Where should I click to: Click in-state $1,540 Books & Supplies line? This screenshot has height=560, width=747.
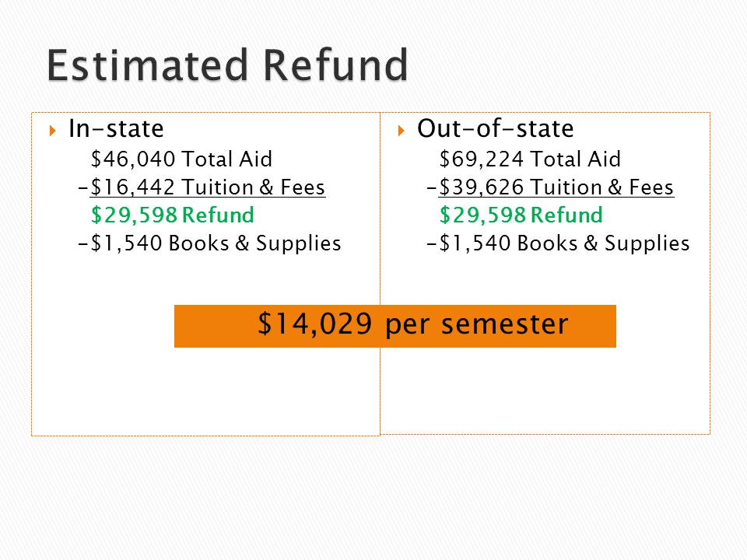[x=209, y=243]
